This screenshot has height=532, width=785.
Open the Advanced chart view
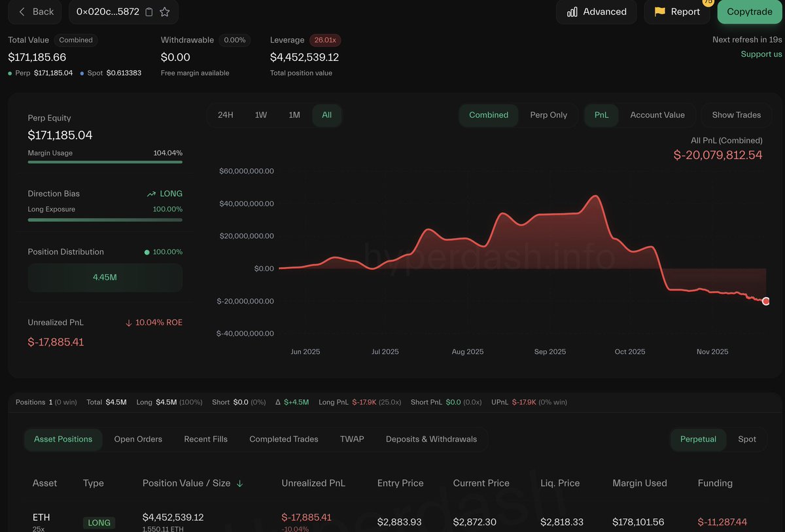tap(596, 12)
